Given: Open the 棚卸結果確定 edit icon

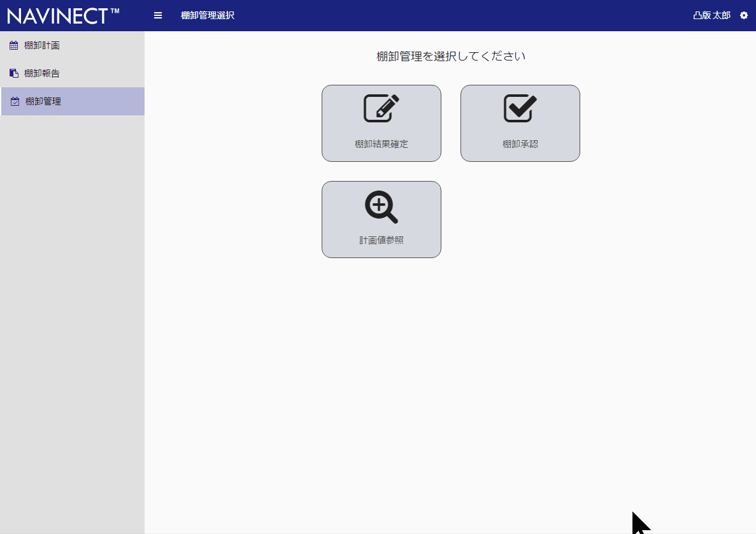Looking at the screenshot, I should [x=381, y=108].
